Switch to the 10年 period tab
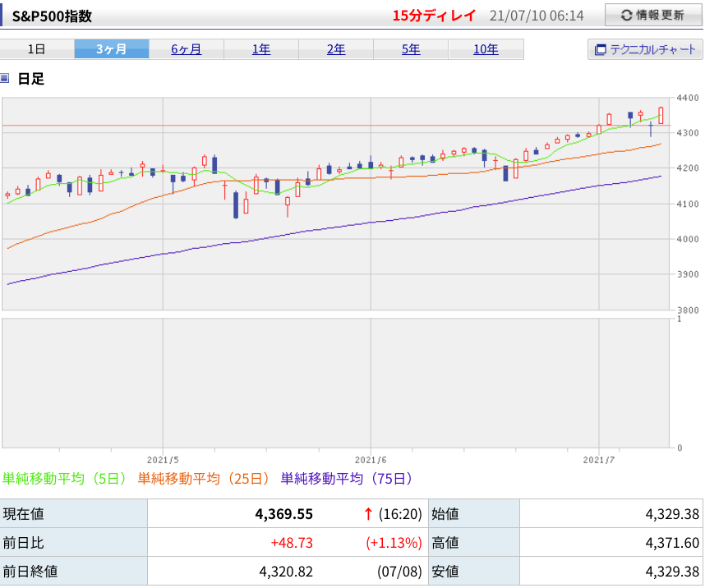705x588 pixels. coord(486,49)
